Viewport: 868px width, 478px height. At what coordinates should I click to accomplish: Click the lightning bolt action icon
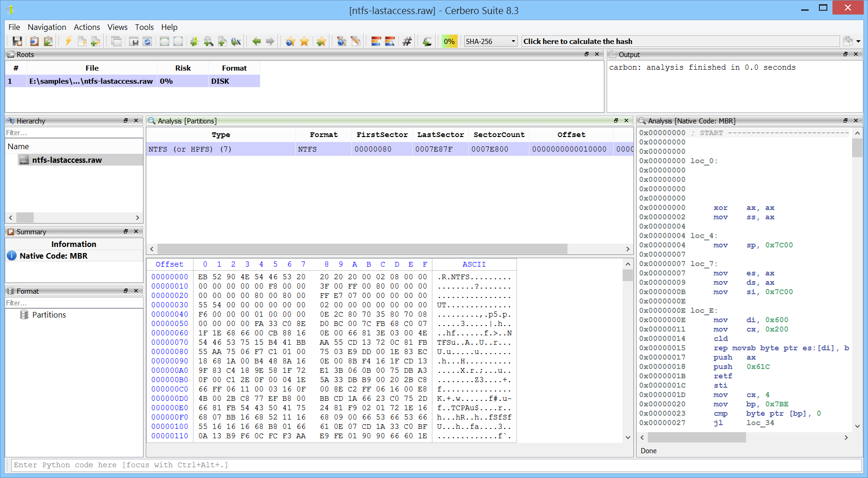(x=68, y=41)
